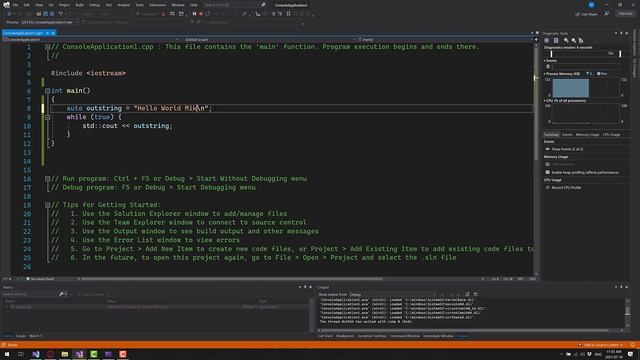
Task: Open the Extensions menu
Action: (157, 5)
